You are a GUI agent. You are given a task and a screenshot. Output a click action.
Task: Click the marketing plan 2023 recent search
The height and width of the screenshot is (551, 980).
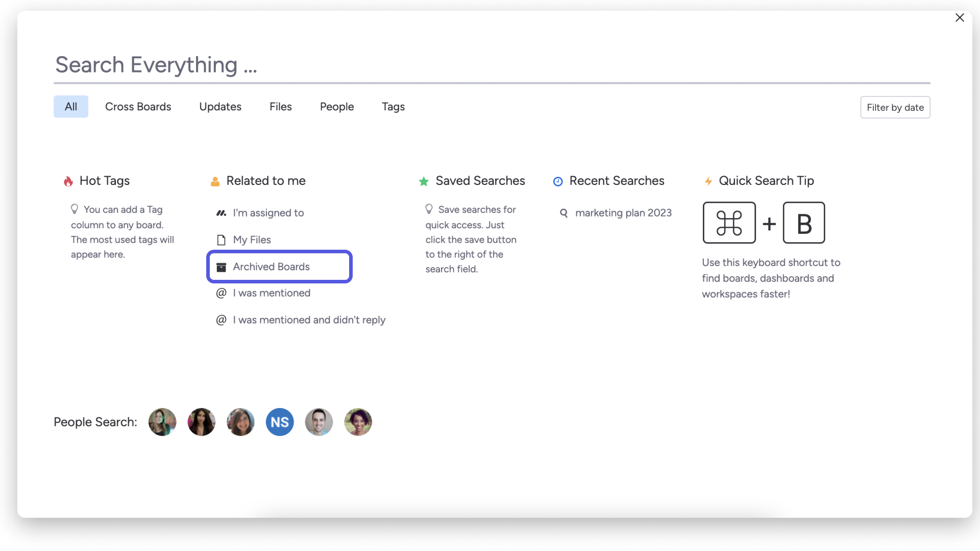624,213
